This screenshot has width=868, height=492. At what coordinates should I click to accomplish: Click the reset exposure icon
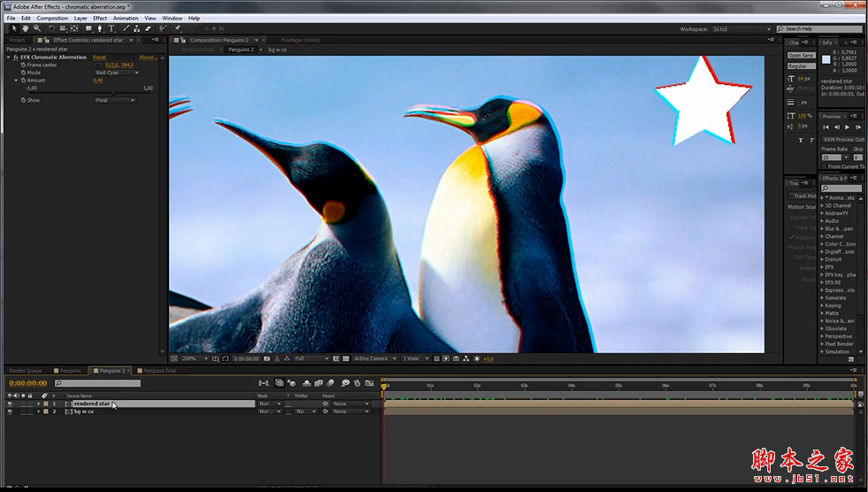[477, 358]
